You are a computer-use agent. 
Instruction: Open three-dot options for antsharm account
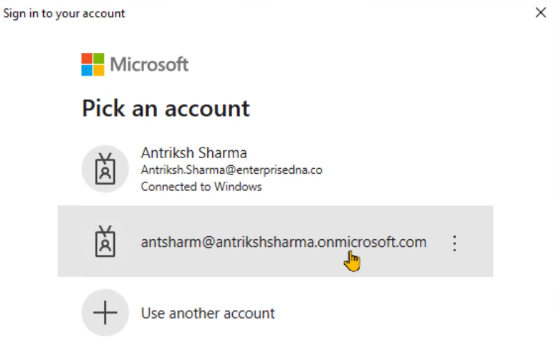point(454,243)
